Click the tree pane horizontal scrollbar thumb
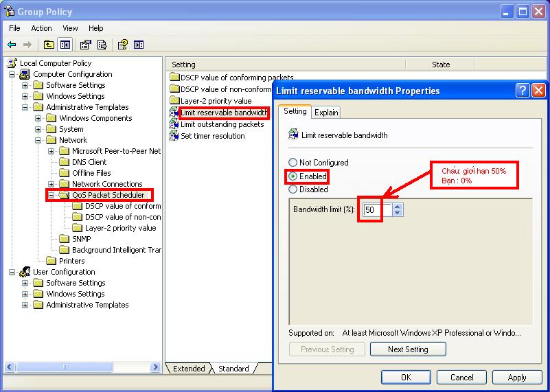Viewport: 550px width, 392px height. pyautogui.click(x=64, y=367)
